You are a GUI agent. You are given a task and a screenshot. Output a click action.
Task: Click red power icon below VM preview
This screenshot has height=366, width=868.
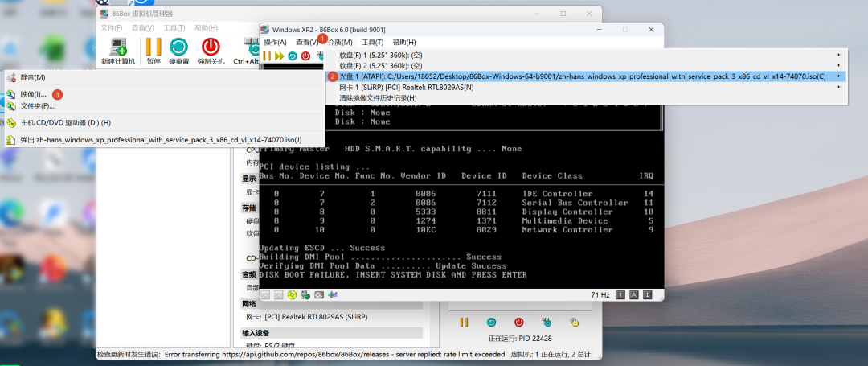(x=518, y=323)
